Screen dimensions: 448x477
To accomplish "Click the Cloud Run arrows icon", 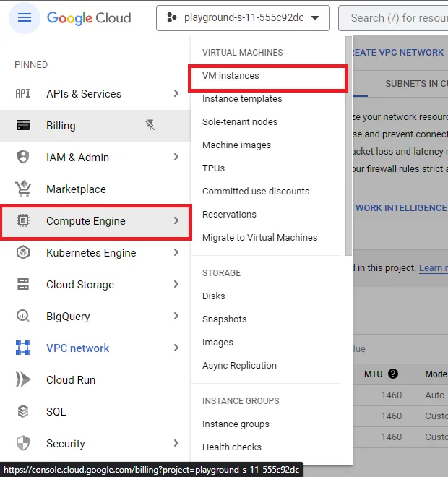I will coord(23,379).
